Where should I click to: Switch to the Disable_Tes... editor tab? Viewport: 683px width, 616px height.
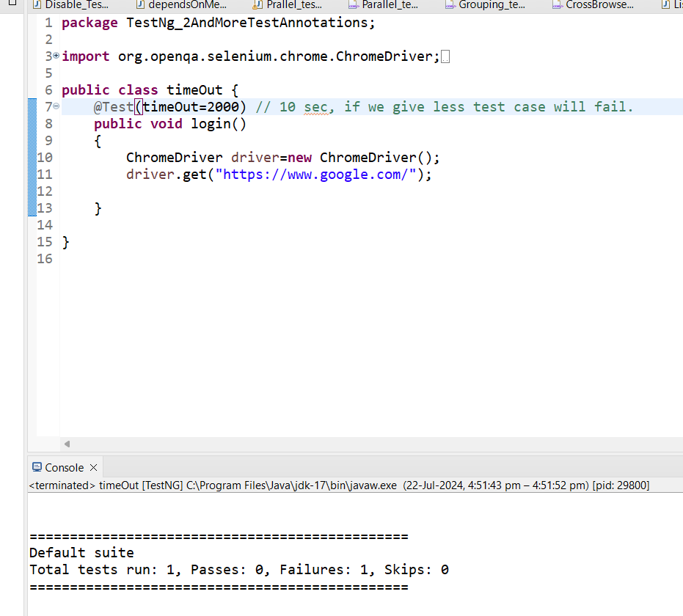pyautogui.click(x=71, y=5)
